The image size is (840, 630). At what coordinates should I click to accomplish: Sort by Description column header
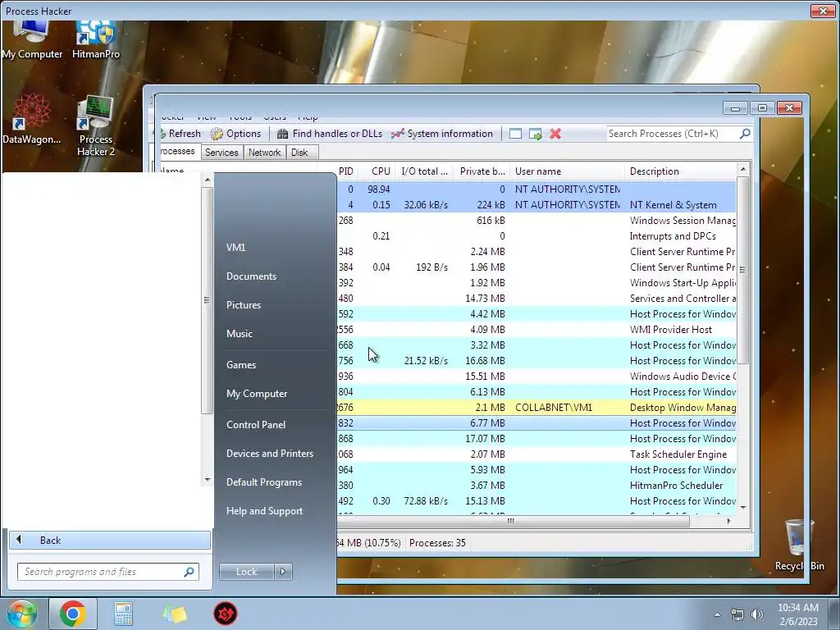680,171
